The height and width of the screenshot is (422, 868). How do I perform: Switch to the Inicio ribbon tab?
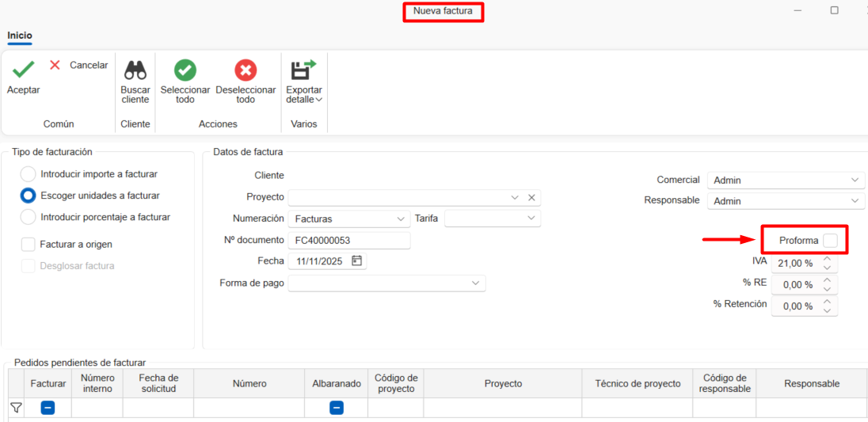[20, 36]
